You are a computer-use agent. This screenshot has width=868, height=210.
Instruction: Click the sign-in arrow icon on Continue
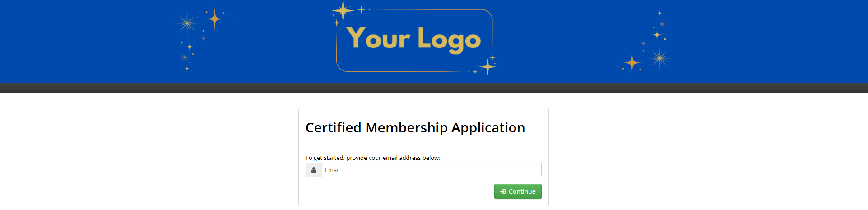coord(503,191)
